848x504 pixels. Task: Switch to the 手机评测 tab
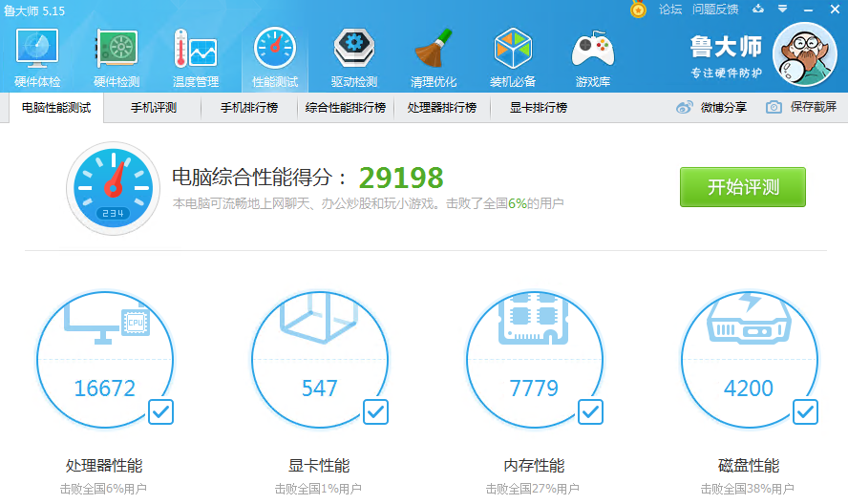154,108
